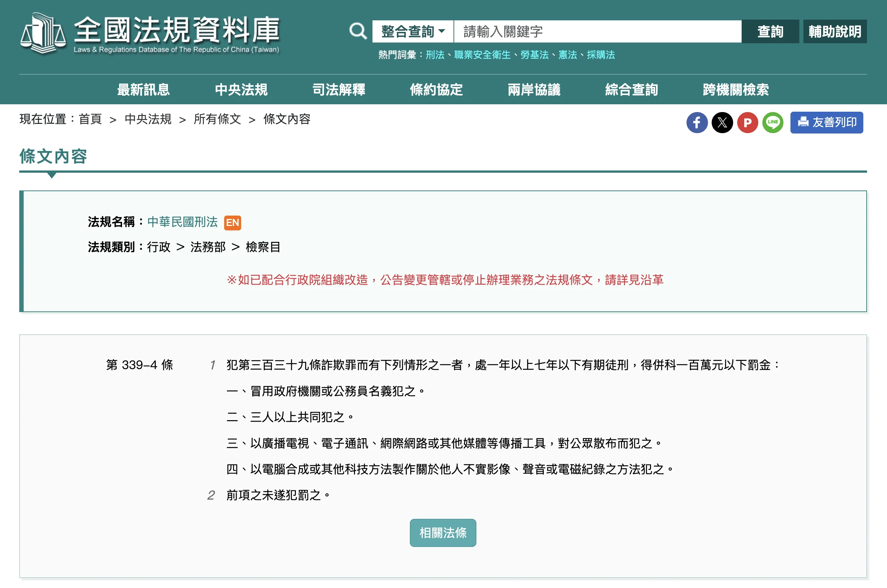Click item 二、三人以上共同犯之
Image resolution: width=887 pixels, height=588 pixels.
(290, 417)
